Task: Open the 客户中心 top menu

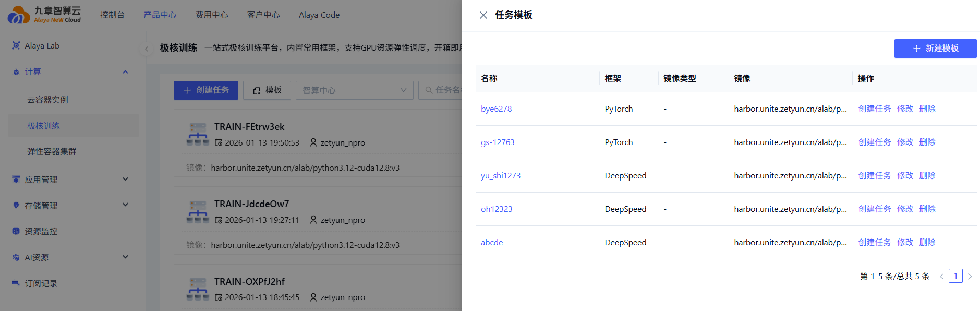Action: click(x=263, y=15)
